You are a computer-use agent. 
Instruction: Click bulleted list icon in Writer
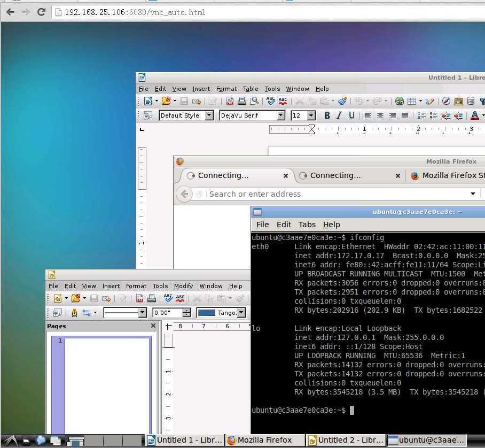point(434,116)
